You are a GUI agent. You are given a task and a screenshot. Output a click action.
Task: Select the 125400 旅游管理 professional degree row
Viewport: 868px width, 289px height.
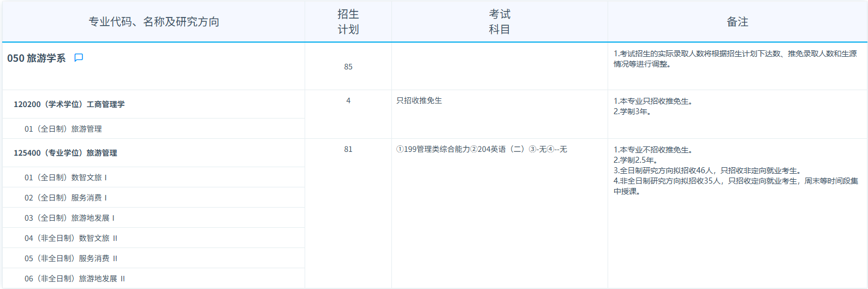click(x=66, y=153)
